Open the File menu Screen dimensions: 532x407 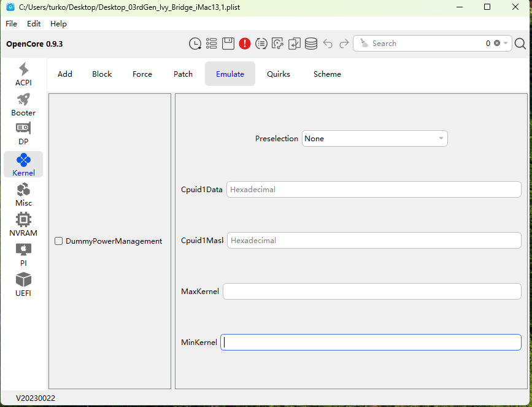(x=12, y=24)
